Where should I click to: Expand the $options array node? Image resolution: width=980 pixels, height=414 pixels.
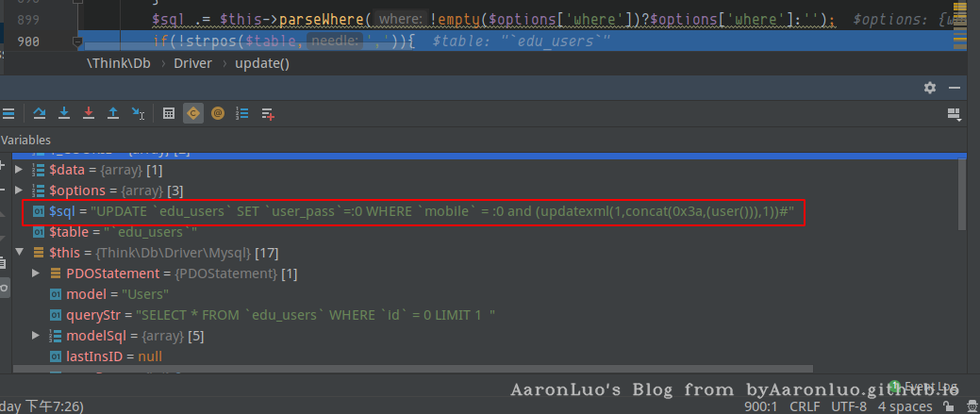[20, 191]
